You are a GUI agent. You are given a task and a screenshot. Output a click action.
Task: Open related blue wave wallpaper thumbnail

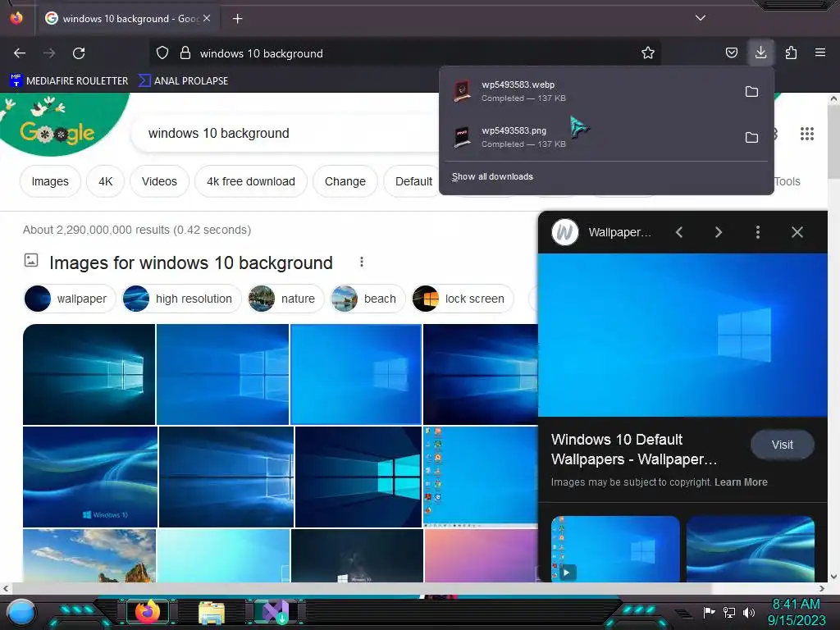pyautogui.click(x=750, y=549)
